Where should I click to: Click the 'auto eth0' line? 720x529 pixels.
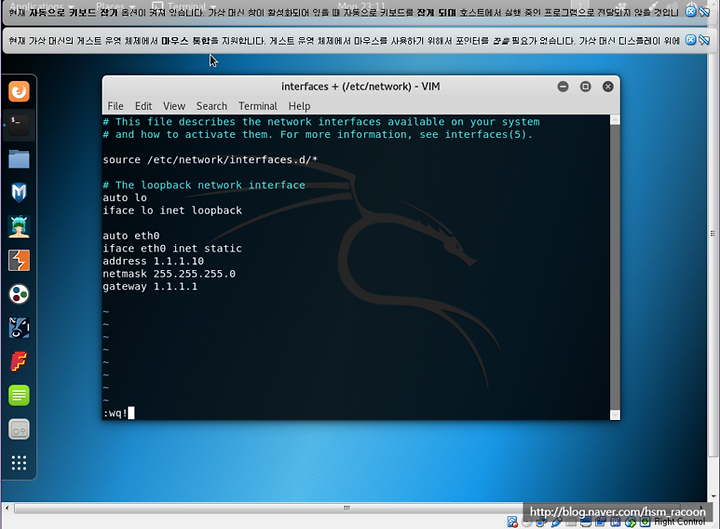[x=131, y=236]
